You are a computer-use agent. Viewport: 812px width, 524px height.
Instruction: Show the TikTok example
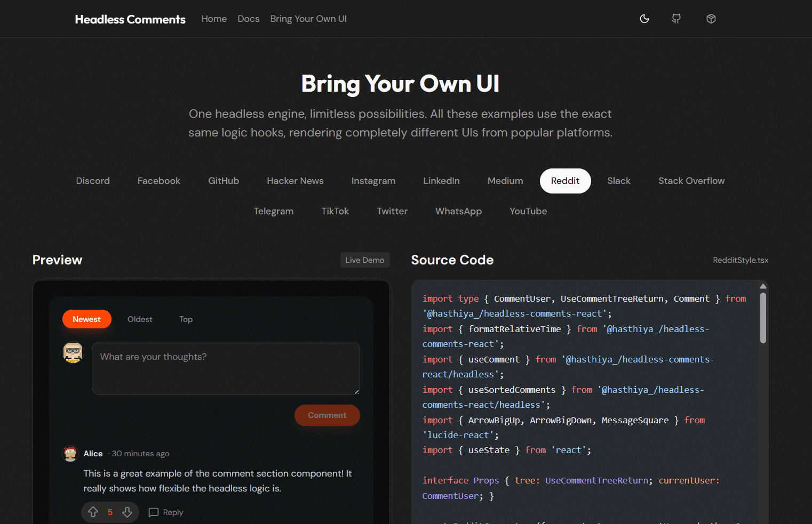(335, 211)
